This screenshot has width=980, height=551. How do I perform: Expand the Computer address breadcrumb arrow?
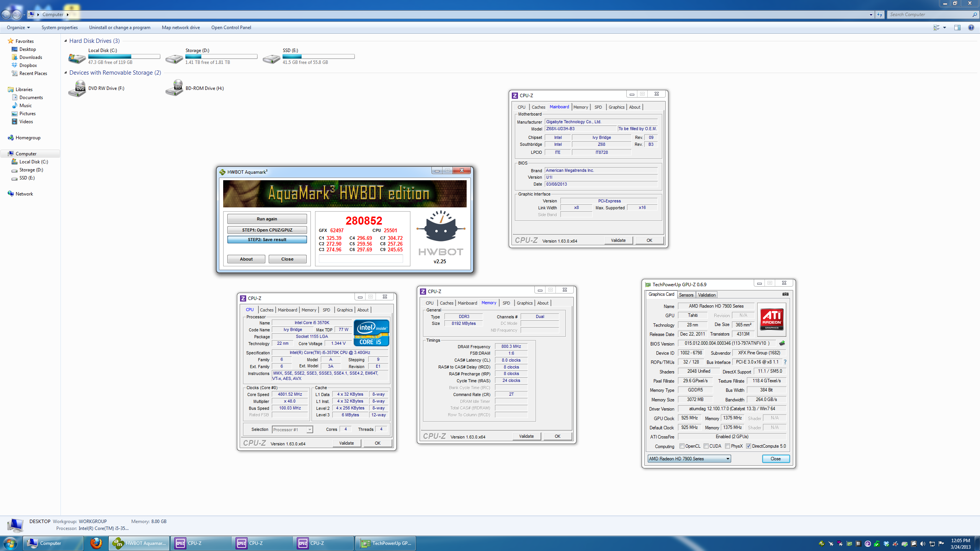tap(67, 15)
